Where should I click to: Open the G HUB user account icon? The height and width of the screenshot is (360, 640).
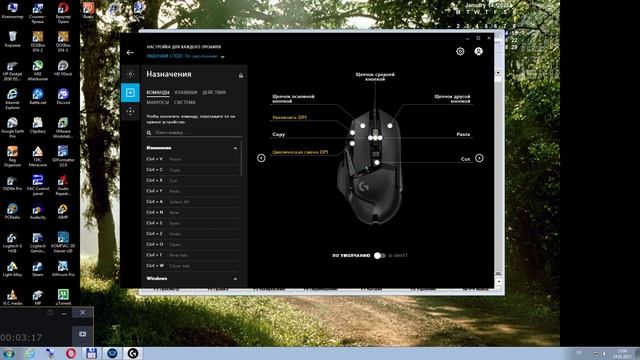coord(478,51)
